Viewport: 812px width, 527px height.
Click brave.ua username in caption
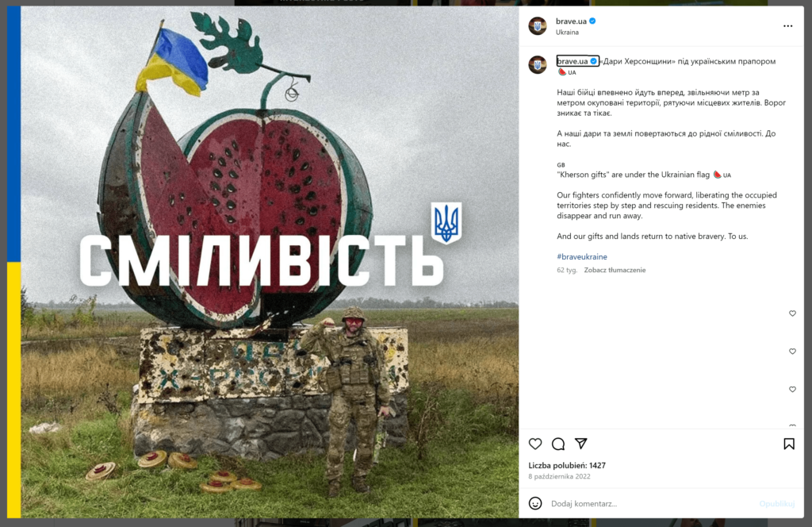(x=573, y=61)
